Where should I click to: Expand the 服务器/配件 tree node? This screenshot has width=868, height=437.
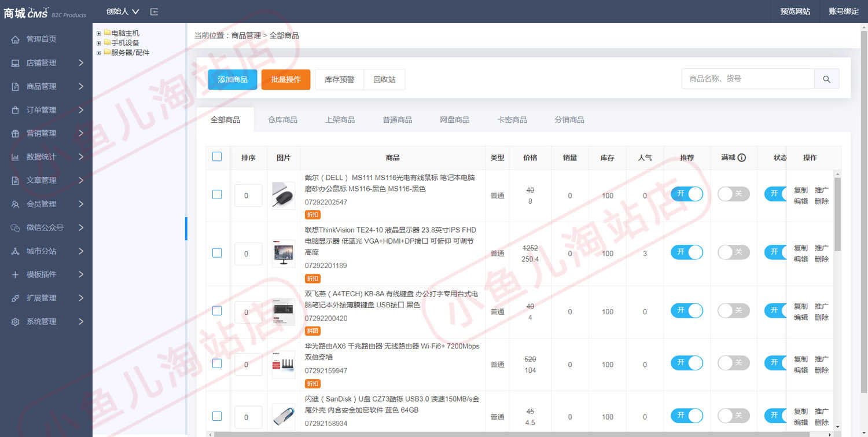[x=99, y=53]
